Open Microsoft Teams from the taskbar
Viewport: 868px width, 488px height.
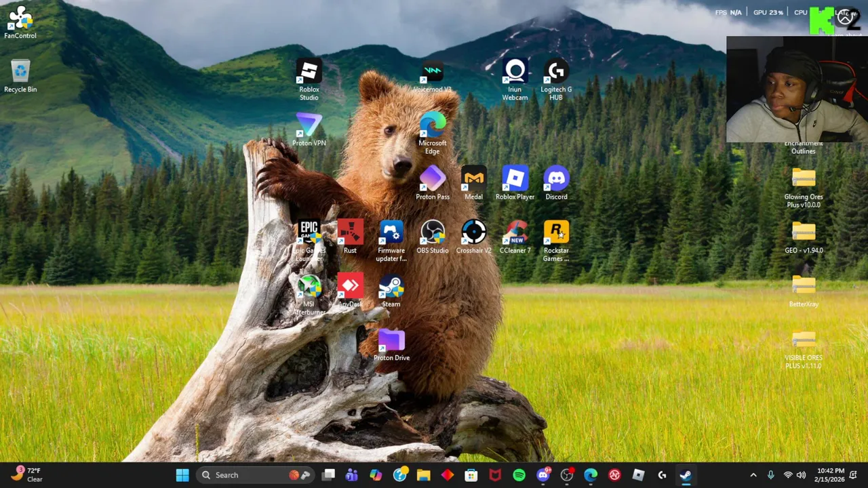tap(351, 475)
